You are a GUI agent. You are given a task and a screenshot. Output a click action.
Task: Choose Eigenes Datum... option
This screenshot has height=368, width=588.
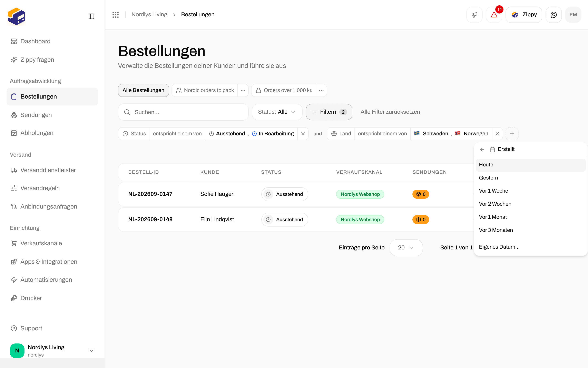(x=531, y=247)
